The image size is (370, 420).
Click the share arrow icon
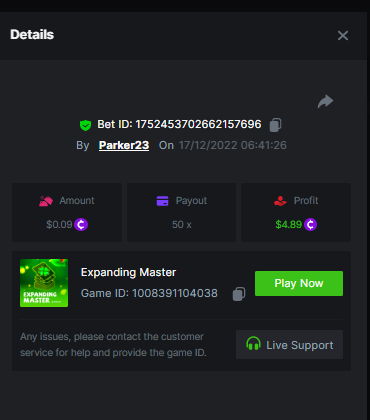coord(325,101)
